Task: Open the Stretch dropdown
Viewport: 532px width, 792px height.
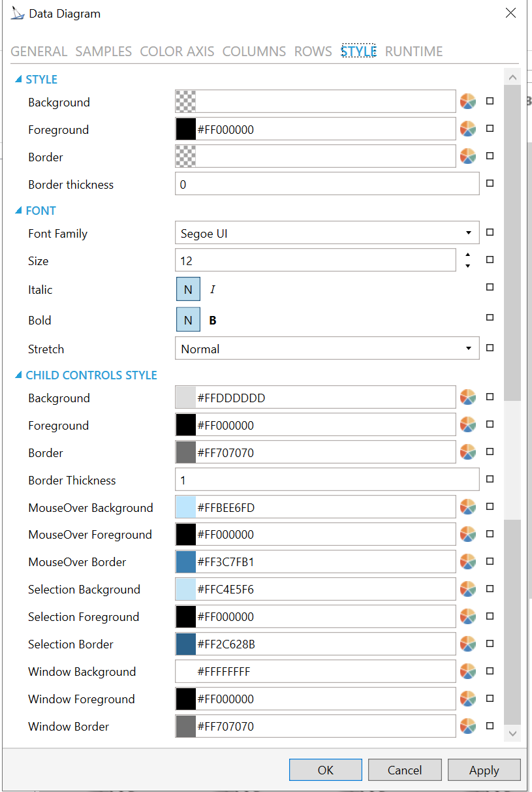Action: (x=468, y=349)
